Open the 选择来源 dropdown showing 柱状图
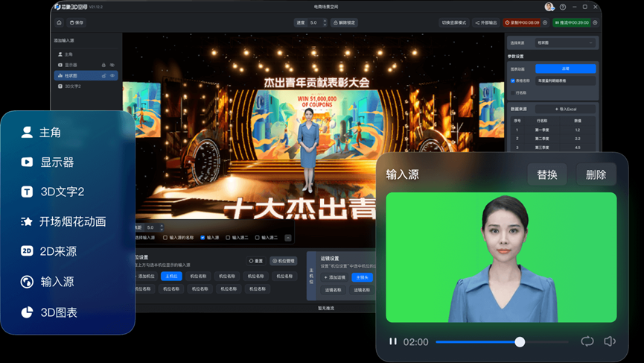This screenshot has height=363, width=644. click(x=566, y=42)
